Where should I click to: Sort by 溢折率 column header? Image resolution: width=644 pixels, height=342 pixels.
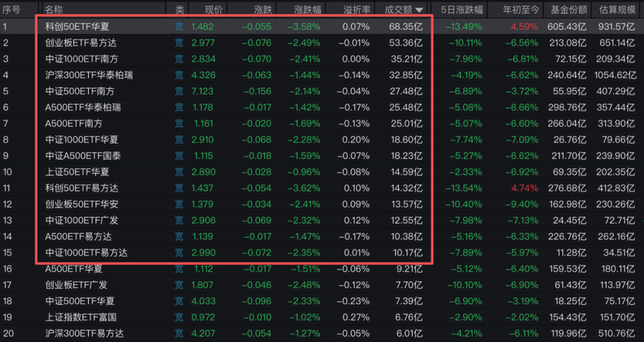357,10
